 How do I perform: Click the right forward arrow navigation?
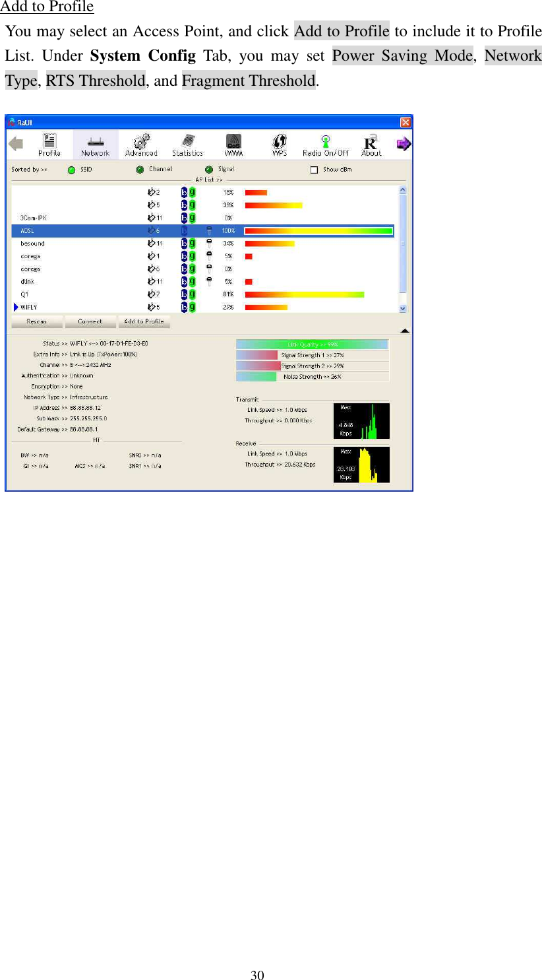(404, 144)
